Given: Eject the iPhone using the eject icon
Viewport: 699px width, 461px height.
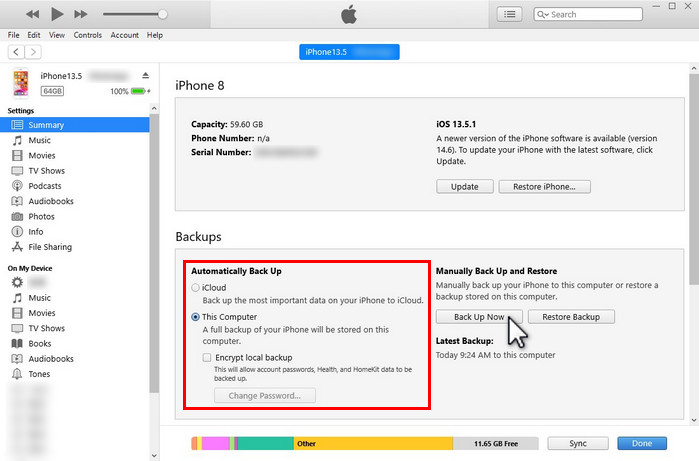Looking at the screenshot, I should pos(145,75).
